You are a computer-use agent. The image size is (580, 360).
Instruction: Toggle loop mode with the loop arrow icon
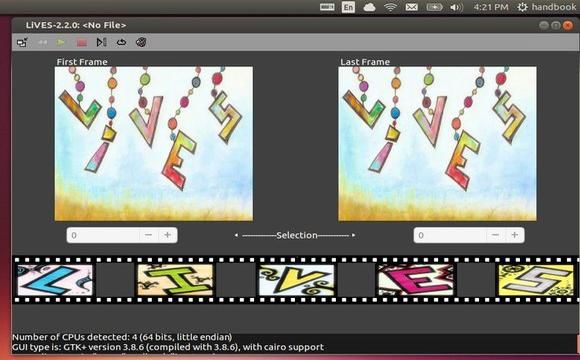[x=121, y=43]
